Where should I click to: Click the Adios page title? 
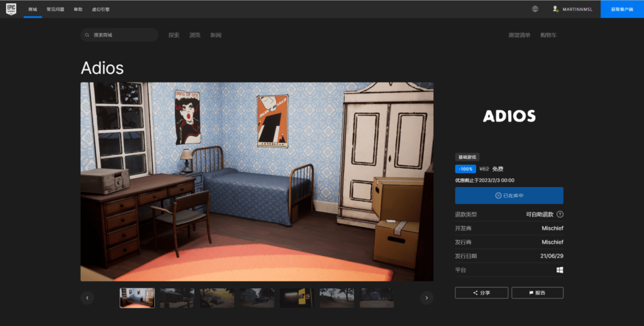103,68
